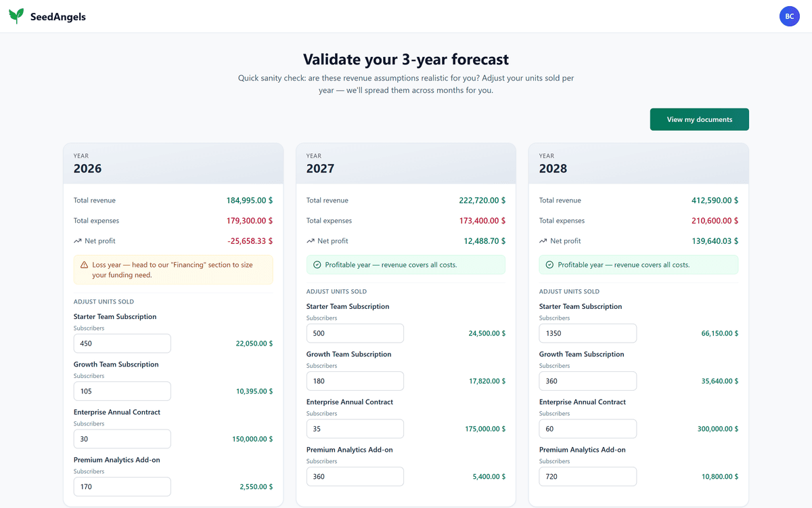Click the 2026 net profit trend icon
The image size is (812, 508).
tap(78, 241)
